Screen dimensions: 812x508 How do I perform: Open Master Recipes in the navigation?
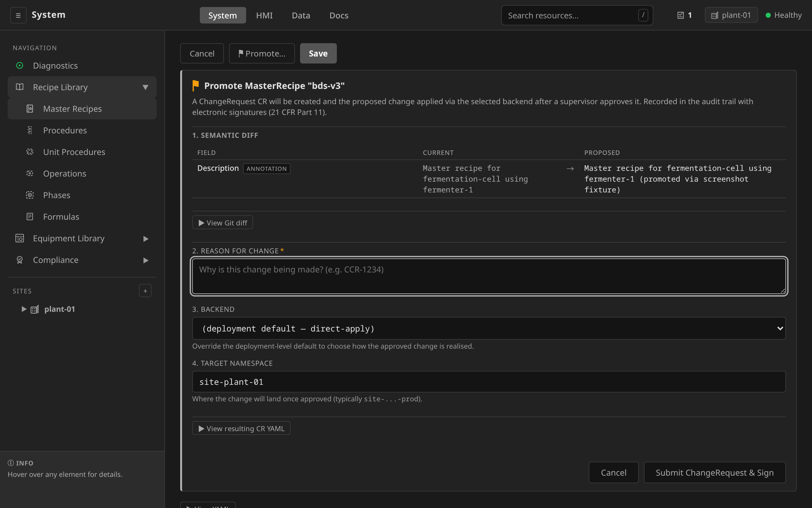(x=82, y=109)
